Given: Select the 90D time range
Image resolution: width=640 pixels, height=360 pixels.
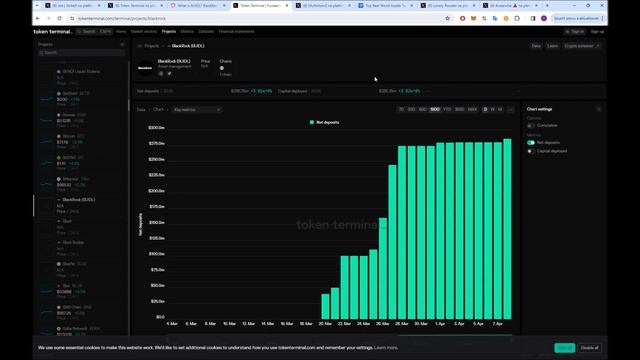Looking at the screenshot, I should (422, 109).
